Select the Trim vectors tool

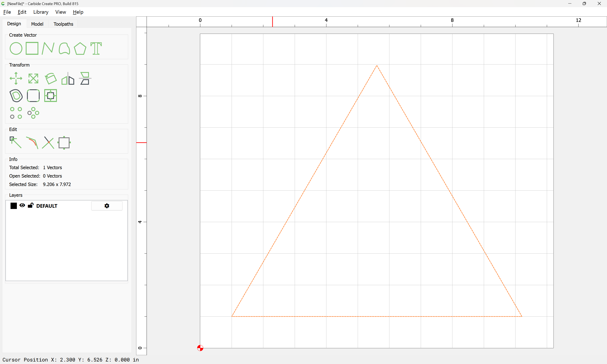tap(32, 143)
